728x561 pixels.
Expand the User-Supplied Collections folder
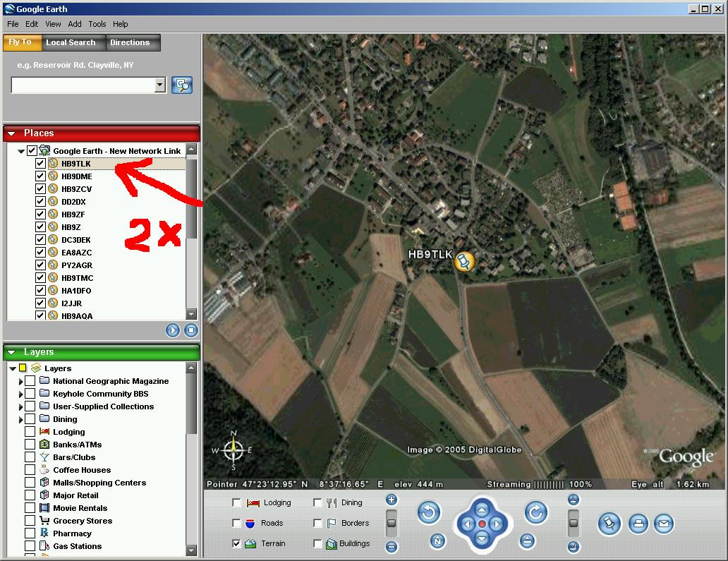[20, 406]
